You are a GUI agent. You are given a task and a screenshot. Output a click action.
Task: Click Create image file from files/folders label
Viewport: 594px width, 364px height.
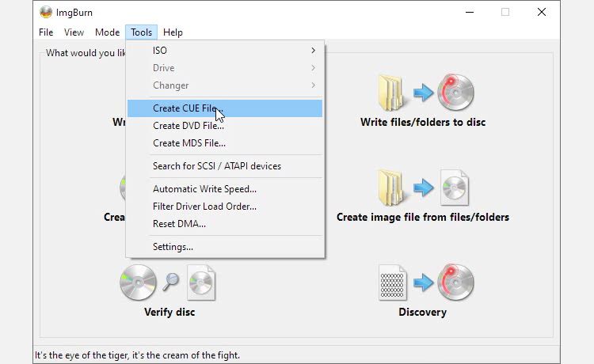(x=423, y=217)
